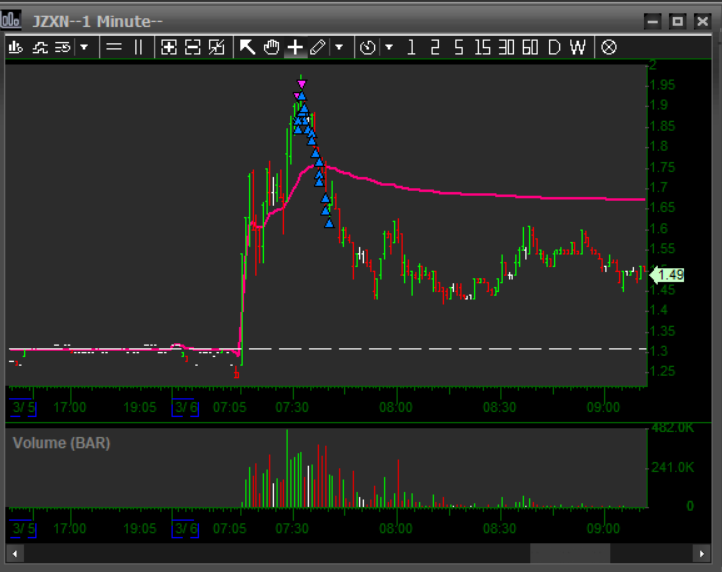Select the horizontal line drawing tool

point(114,47)
